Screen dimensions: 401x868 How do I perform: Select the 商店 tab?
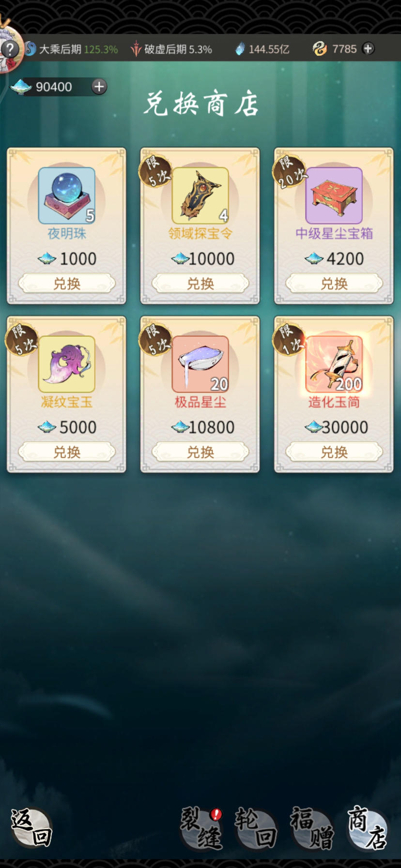coord(368,828)
